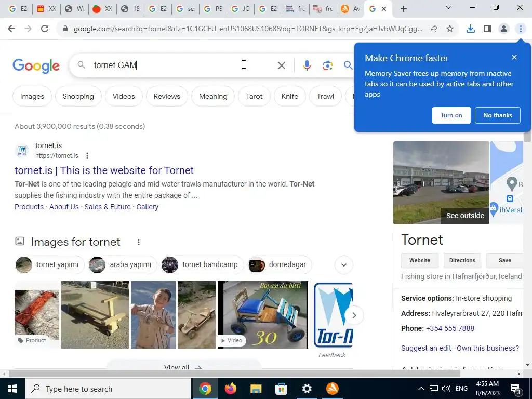532x399 pixels.
Task: Bookmark this page with the star icon
Action: click(x=450, y=29)
